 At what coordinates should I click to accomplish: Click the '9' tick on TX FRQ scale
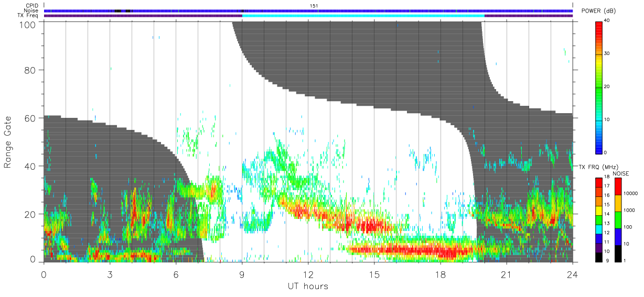pos(607,260)
